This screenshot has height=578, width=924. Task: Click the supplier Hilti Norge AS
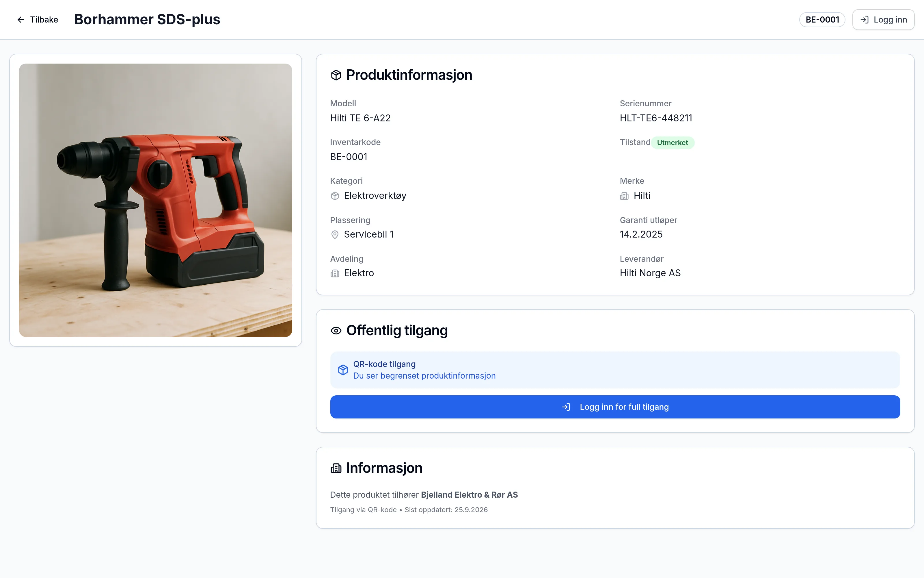650,273
